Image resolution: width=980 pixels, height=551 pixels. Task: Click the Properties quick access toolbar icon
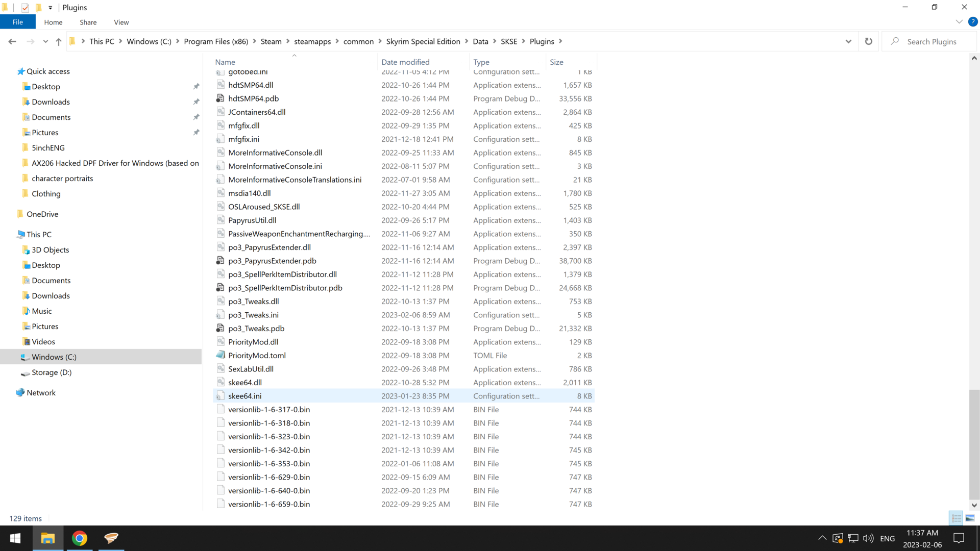(x=25, y=8)
